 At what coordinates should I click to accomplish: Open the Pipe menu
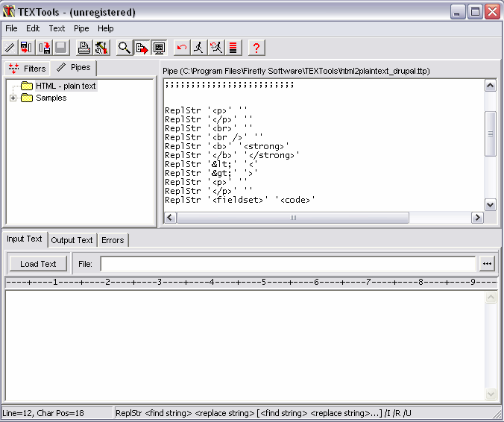81,28
